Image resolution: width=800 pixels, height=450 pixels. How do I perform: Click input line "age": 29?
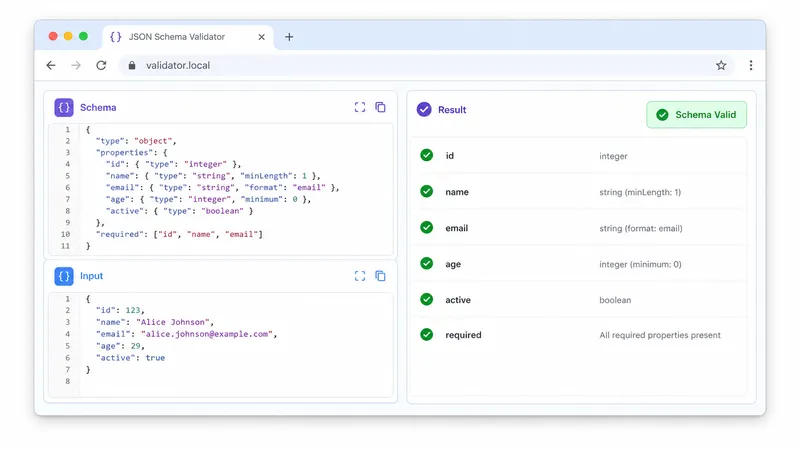(120, 346)
